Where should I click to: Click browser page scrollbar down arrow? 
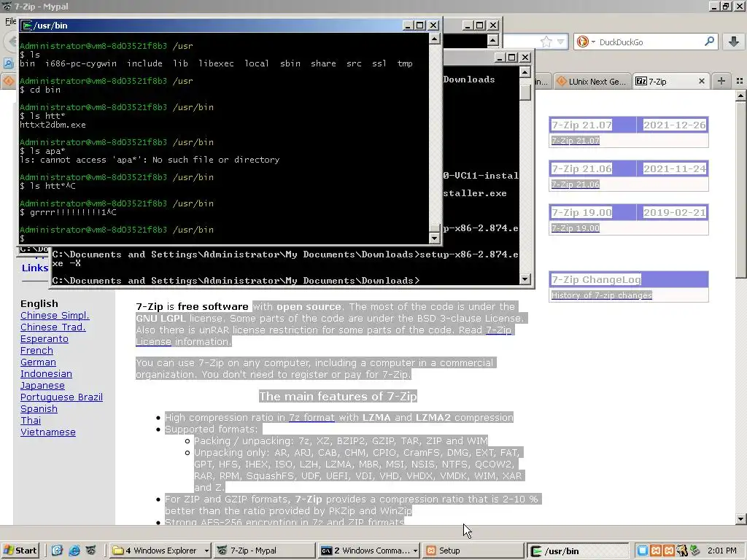741,519
